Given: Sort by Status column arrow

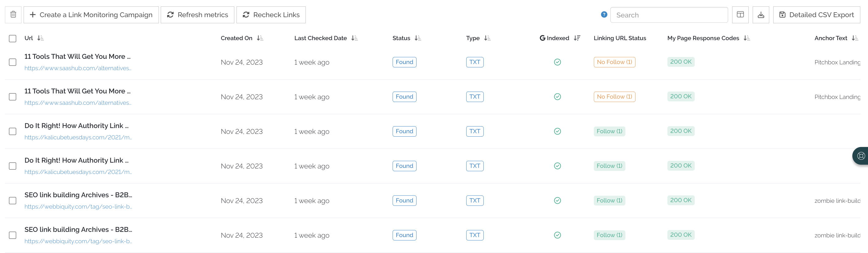Looking at the screenshot, I should (417, 38).
